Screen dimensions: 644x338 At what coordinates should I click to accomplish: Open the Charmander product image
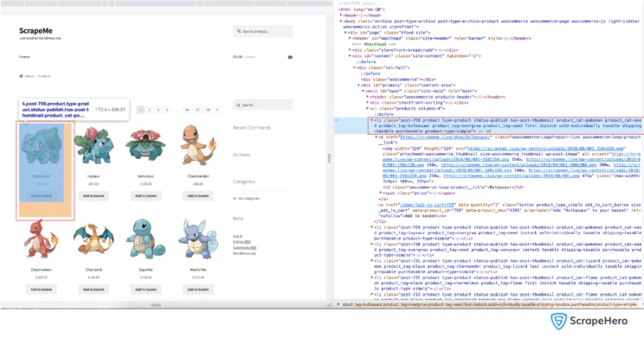[198, 145]
